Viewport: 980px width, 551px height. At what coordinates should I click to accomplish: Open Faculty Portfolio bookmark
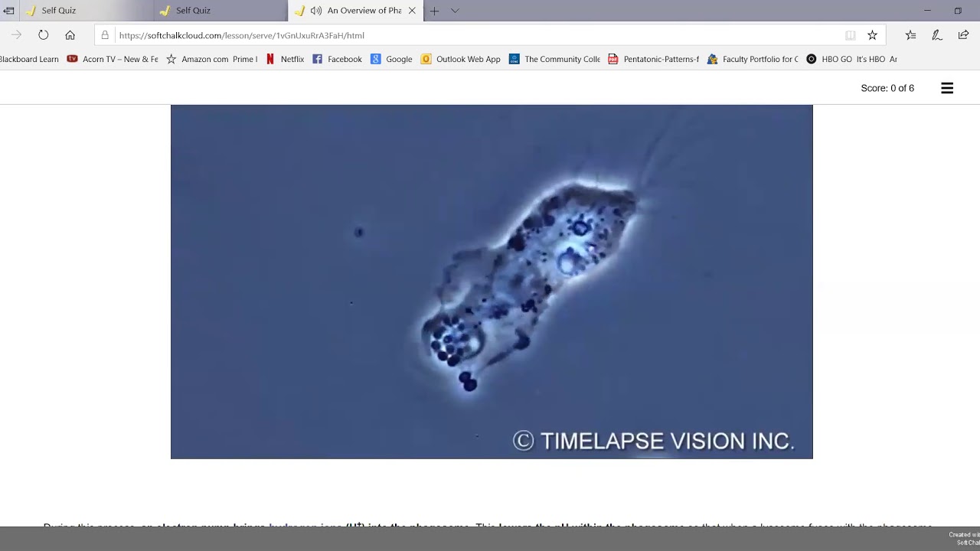pyautogui.click(x=753, y=59)
